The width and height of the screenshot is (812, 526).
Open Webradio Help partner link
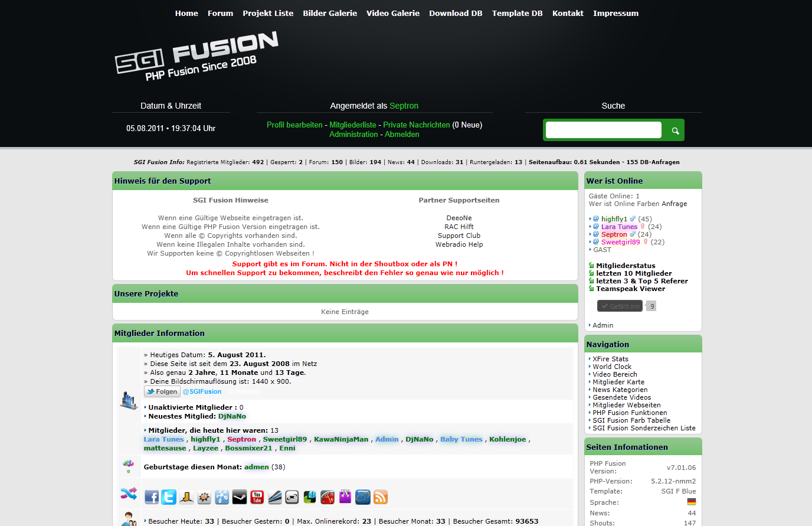(459, 244)
